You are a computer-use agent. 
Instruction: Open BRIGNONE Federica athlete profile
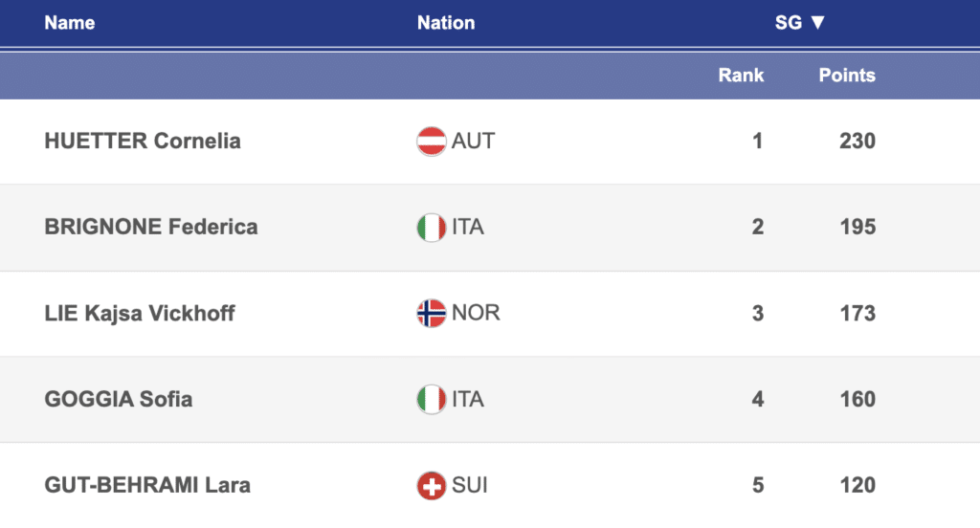click(151, 228)
